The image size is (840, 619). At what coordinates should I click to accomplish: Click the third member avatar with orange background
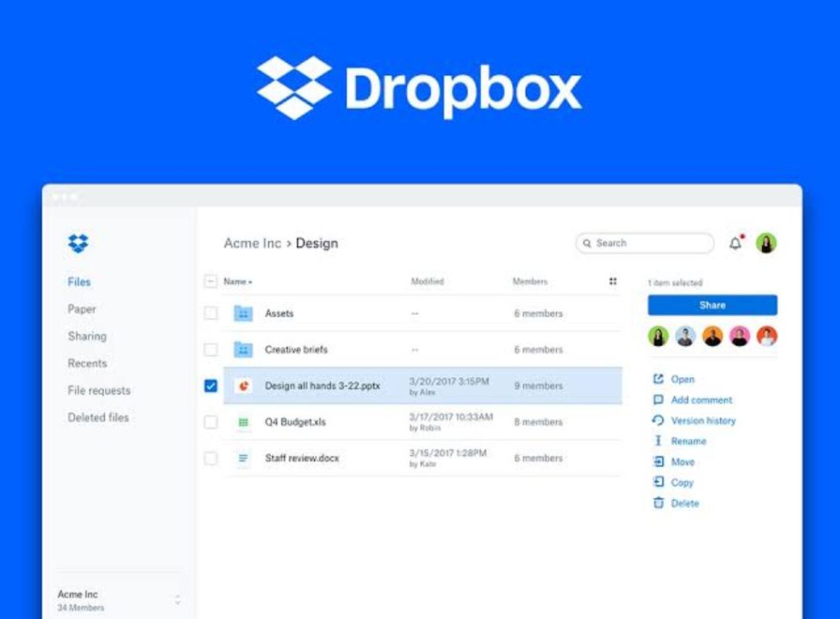[x=713, y=336]
